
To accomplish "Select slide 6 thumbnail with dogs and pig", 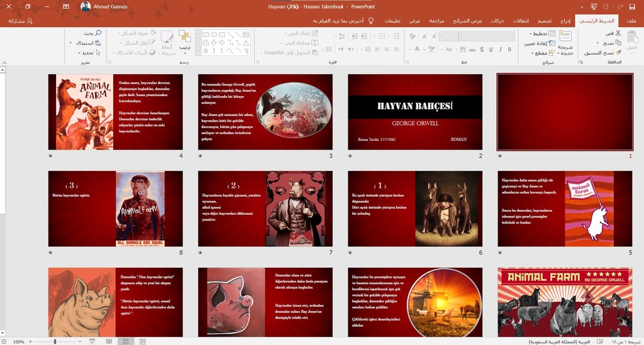I will pos(415,209).
